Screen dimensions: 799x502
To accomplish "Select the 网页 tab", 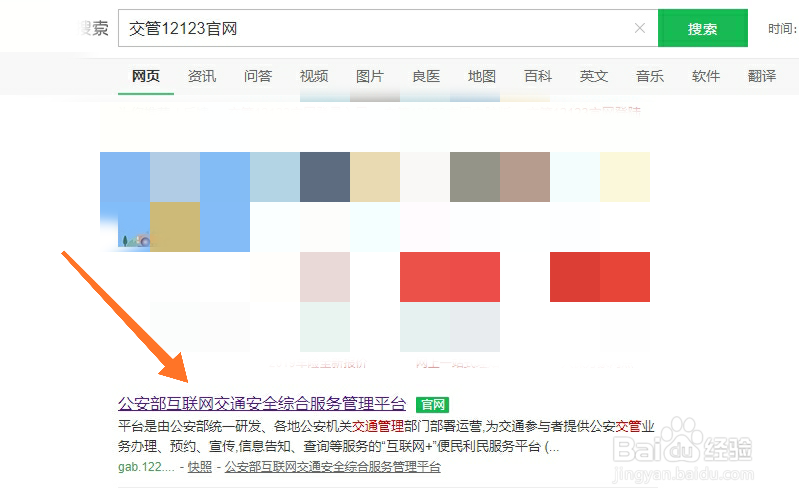I will coord(146,76).
